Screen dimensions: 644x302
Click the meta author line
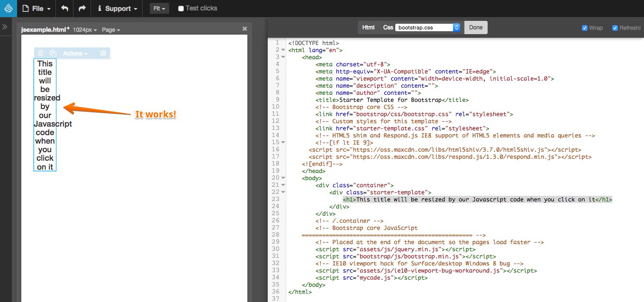368,92
